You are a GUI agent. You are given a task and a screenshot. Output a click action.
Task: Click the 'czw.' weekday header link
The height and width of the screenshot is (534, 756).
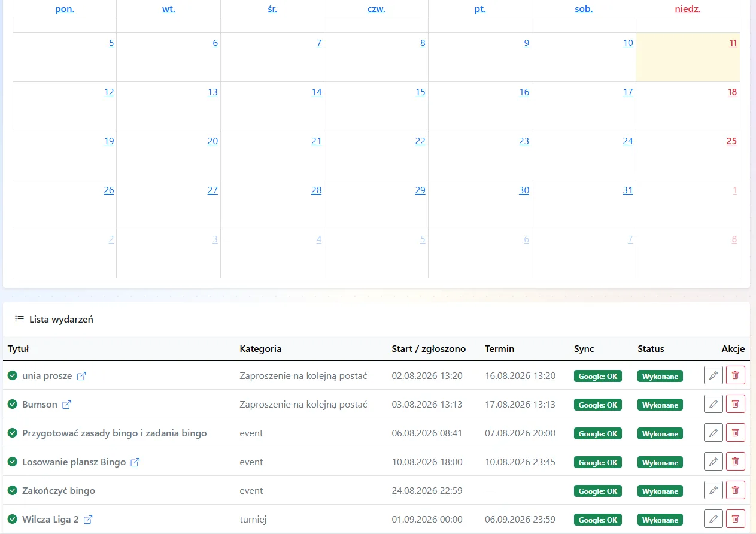377,9
